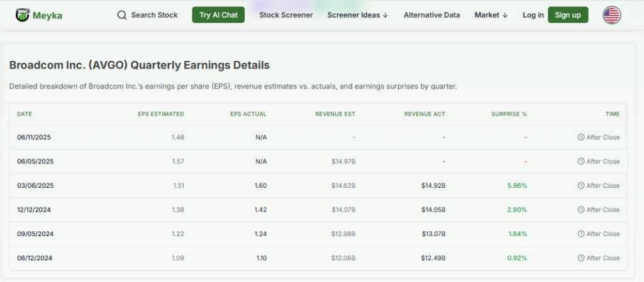Click the Quarterly Earnings Details heading

click(x=139, y=65)
